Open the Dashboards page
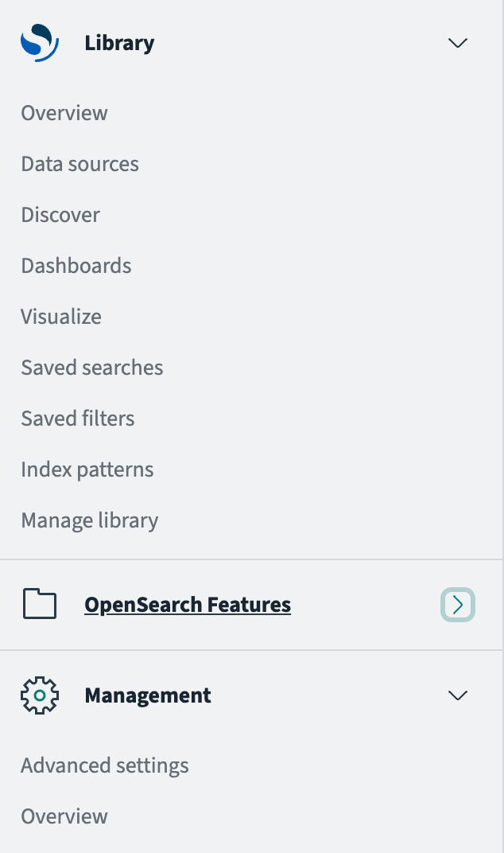 click(76, 265)
